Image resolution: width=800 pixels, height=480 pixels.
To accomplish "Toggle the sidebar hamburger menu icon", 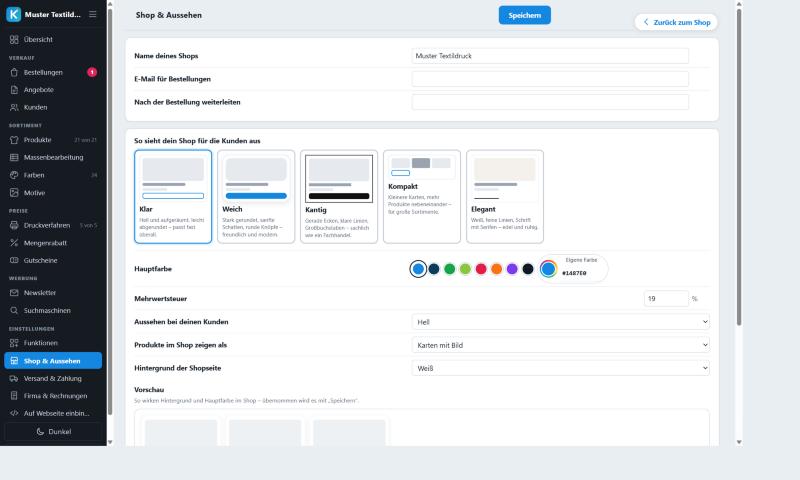I will pos(92,14).
